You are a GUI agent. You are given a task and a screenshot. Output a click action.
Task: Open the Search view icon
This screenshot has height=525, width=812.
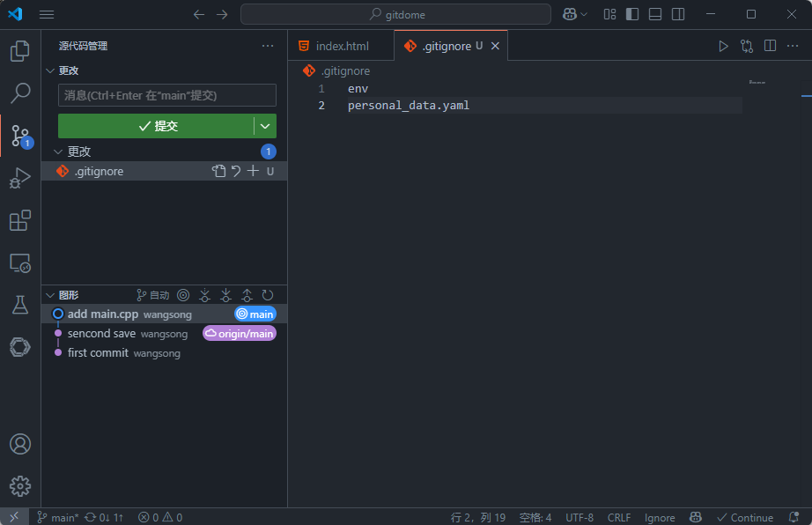point(19,92)
